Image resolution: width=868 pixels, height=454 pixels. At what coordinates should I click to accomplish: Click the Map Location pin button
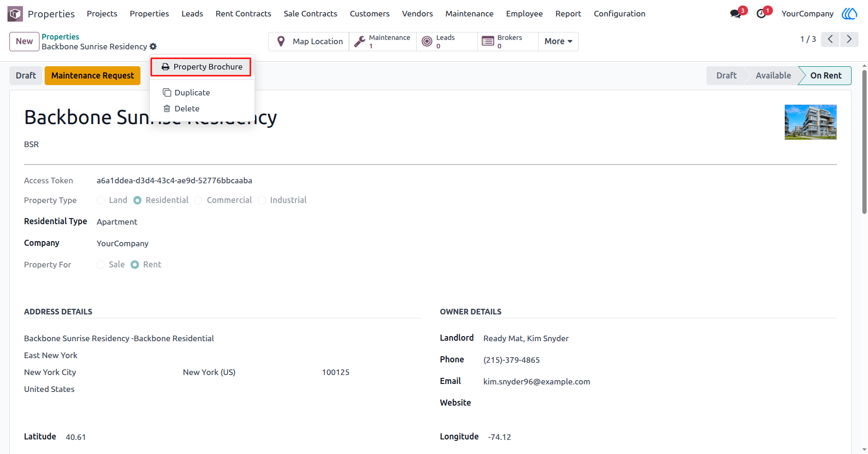309,41
